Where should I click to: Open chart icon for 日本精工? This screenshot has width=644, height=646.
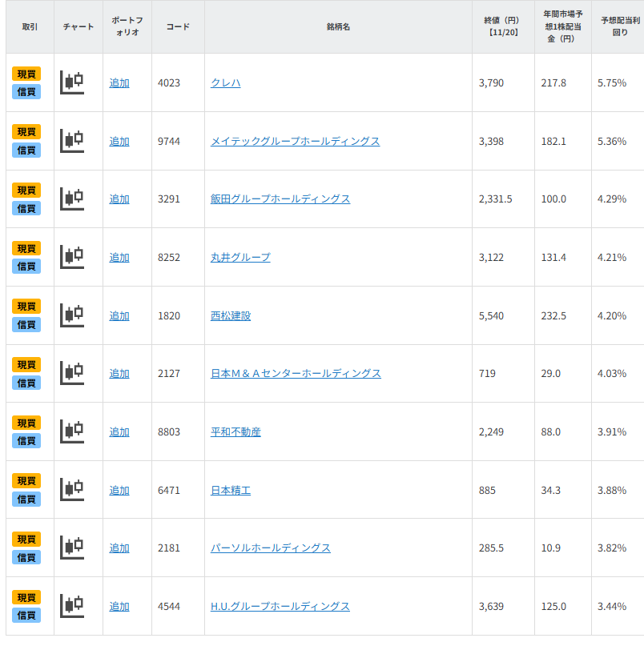pyautogui.click(x=72, y=490)
